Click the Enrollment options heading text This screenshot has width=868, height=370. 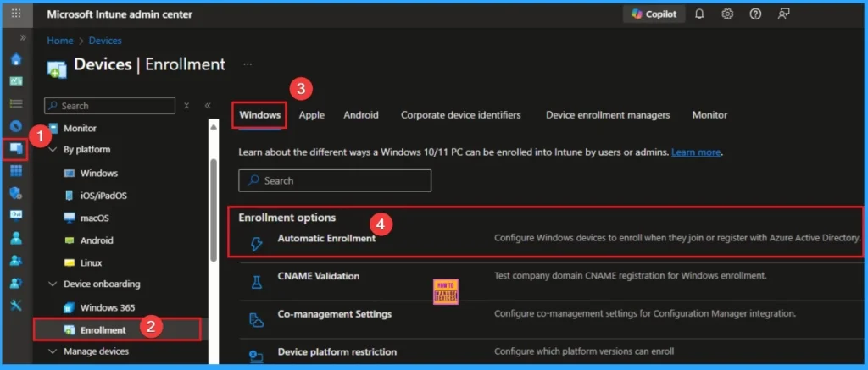(287, 218)
